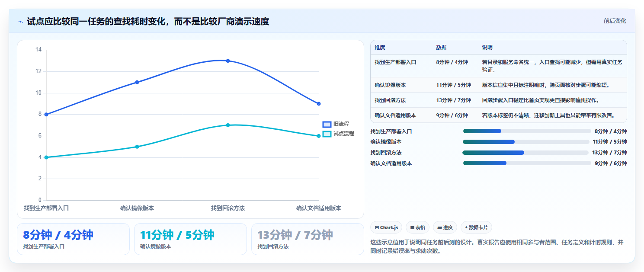Screen dimensions: 644x272
Task: Click x-axis label 确认镜像版本
Action: coord(137,208)
